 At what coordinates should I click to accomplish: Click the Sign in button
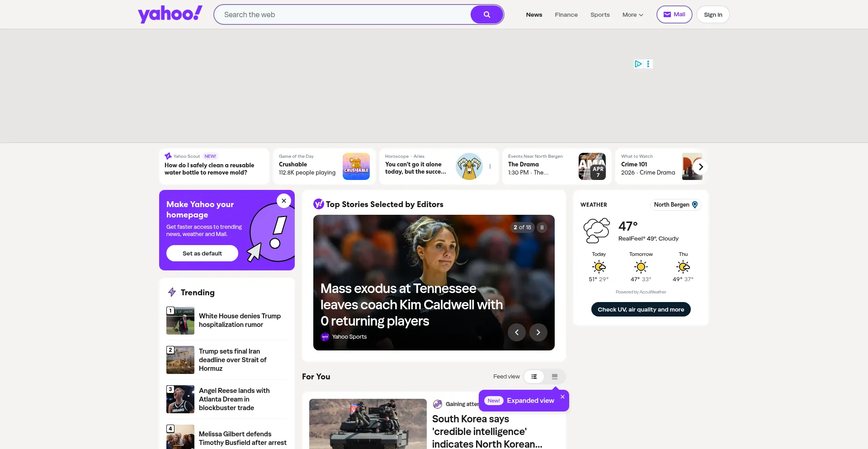(713, 14)
